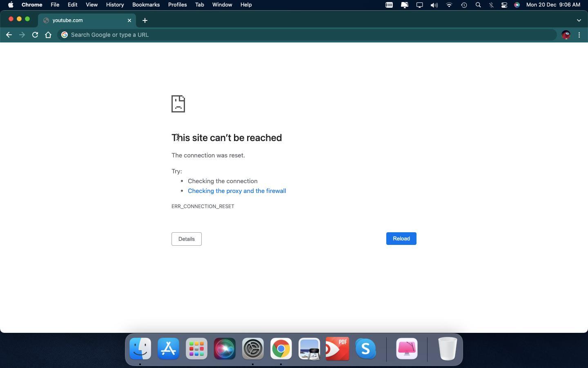
Task: Expand the tab search dropdown arrow
Action: tap(579, 20)
